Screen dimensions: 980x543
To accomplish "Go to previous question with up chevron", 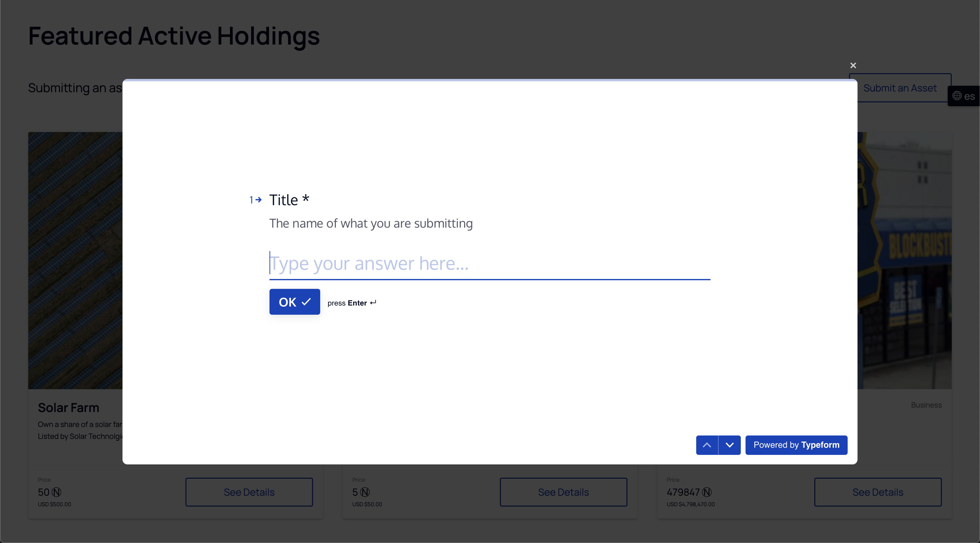I will click(x=707, y=445).
